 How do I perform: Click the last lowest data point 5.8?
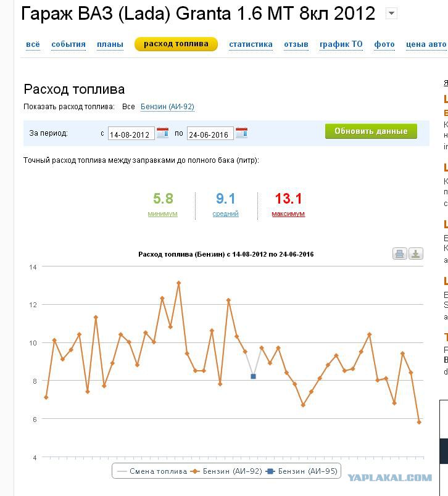(x=419, y=423)
